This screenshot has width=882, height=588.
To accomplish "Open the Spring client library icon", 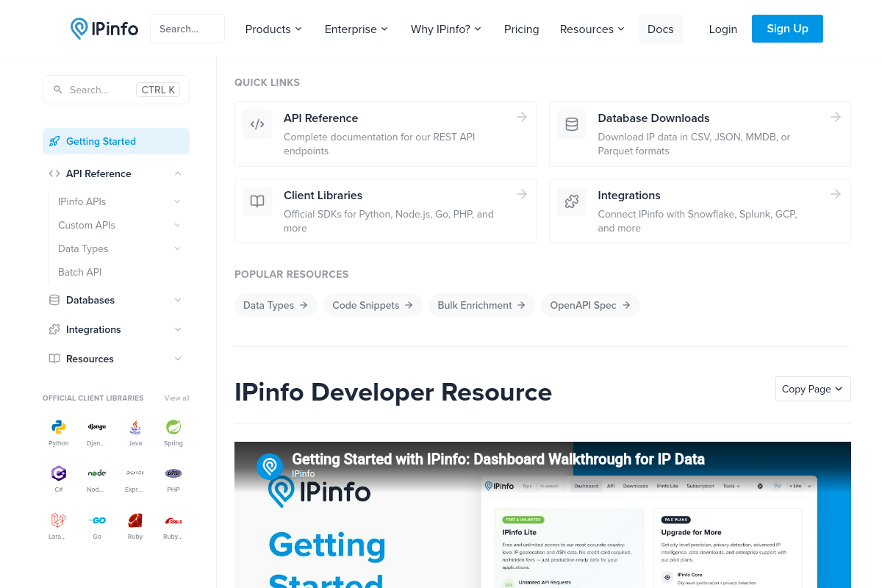I will point(173,427).
